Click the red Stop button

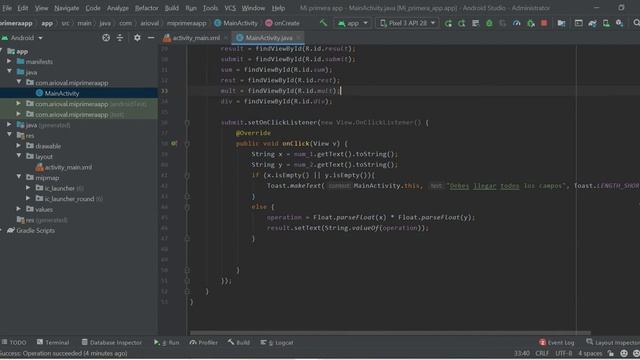544,23
